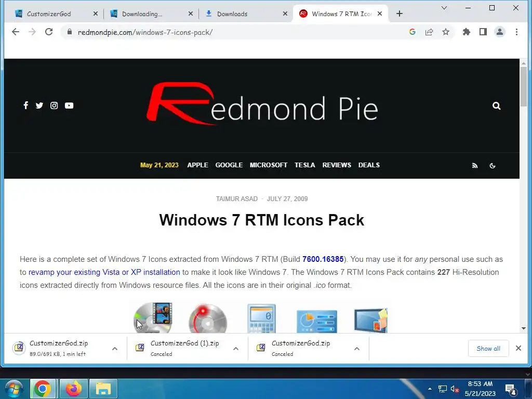The width and height of the screenshot is (532, 399).
Task: Click the in-progress CustomizerGod.zip download item
Action: (x=59, y=348)
